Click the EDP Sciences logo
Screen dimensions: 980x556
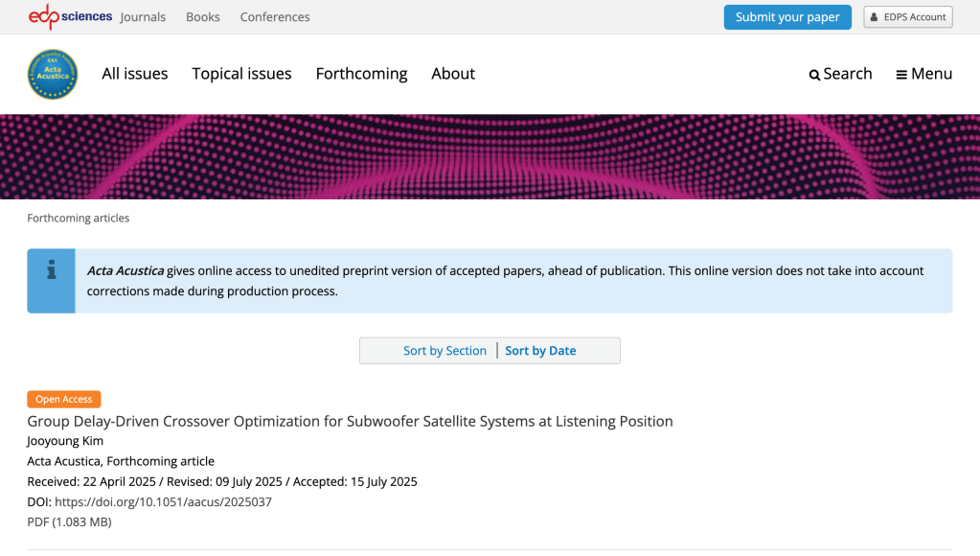[x=70, y=16]
